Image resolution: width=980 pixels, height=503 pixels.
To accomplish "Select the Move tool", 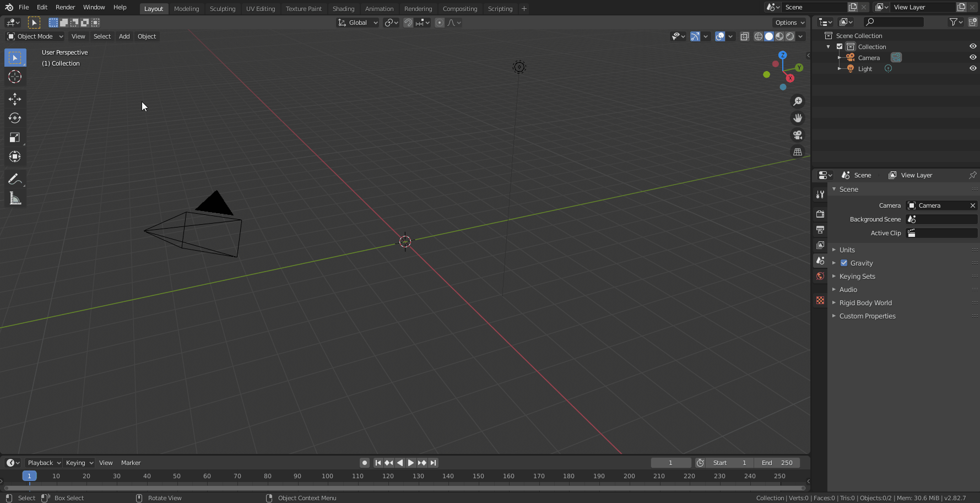I will point(15,99).
